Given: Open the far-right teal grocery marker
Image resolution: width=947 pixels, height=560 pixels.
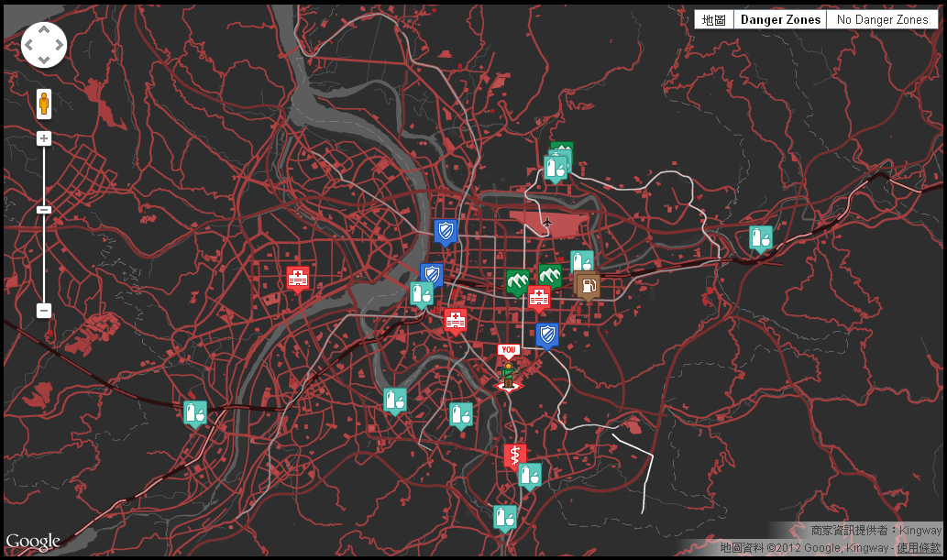Looking at the screenshot, I should click(x=760, y=237).
